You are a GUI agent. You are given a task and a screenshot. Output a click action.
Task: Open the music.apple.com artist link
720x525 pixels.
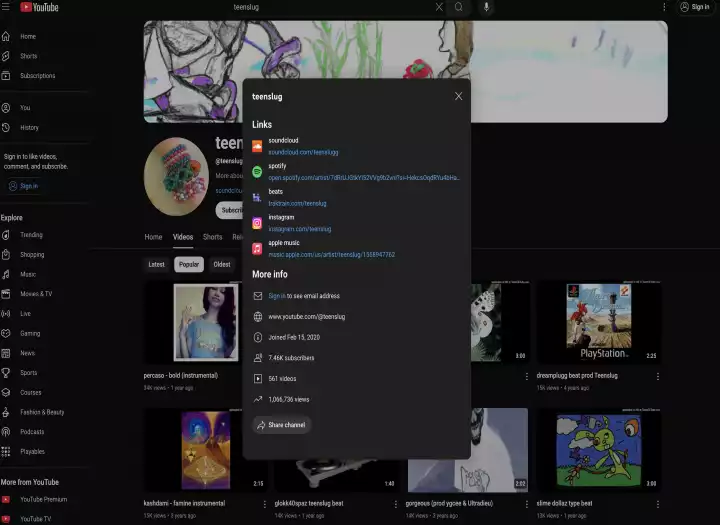pos(332,254)
